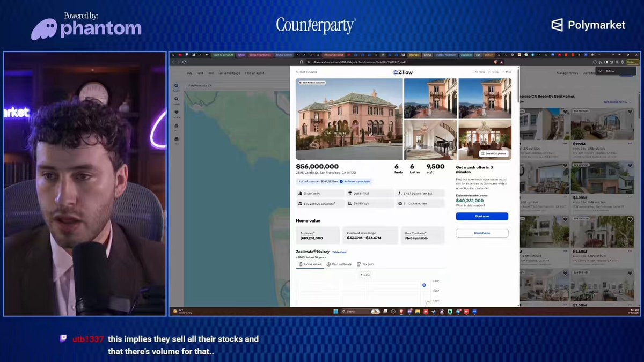Favorite the $2.08M sold home card

coord(630,166)
